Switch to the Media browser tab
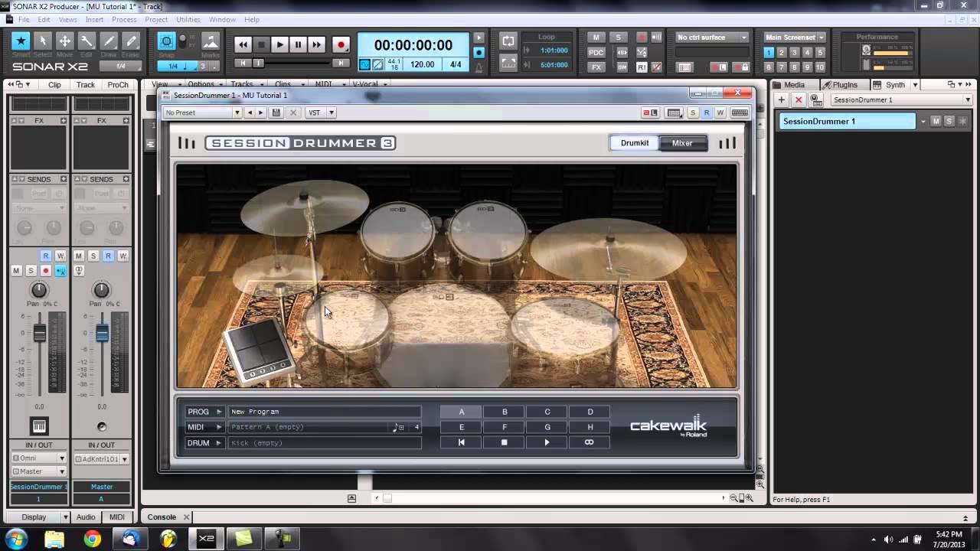The image size is (980, 551). click(x=794, y=85)
